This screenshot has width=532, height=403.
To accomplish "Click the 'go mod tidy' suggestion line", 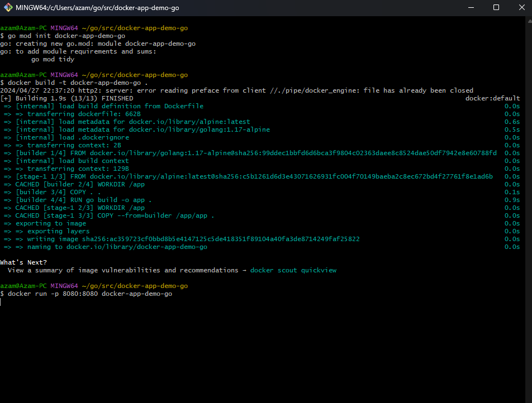I will point(53,59).
